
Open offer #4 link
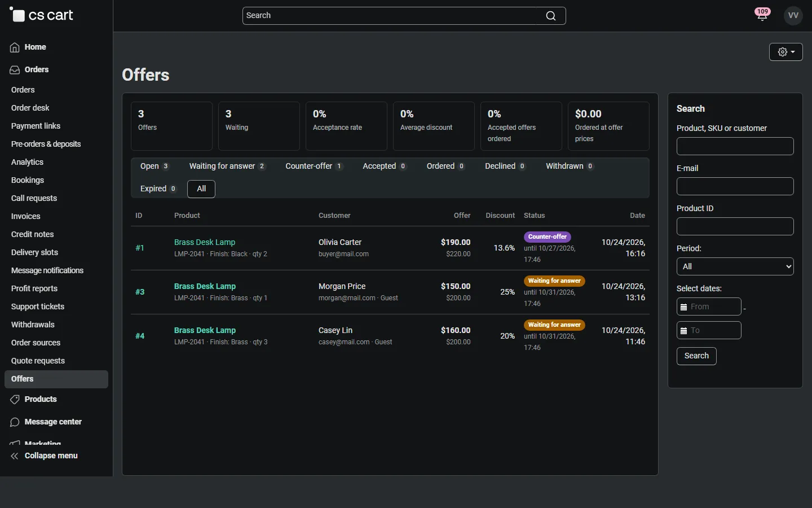point(140,336)
